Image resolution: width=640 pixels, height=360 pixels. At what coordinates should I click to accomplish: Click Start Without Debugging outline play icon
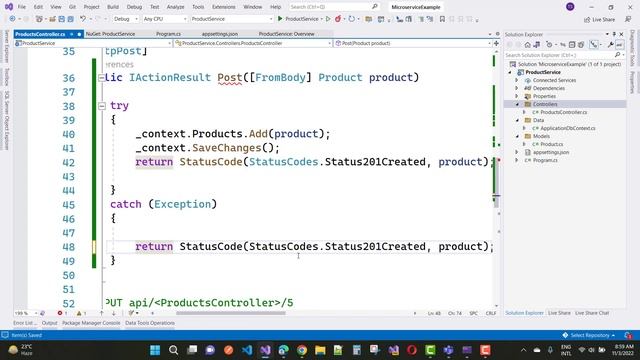point(328,19)
